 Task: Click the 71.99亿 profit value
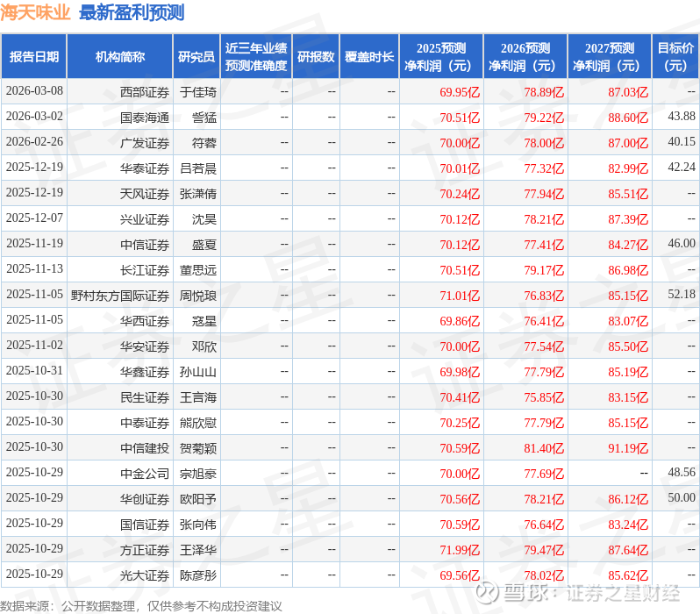tap(460, 551)
